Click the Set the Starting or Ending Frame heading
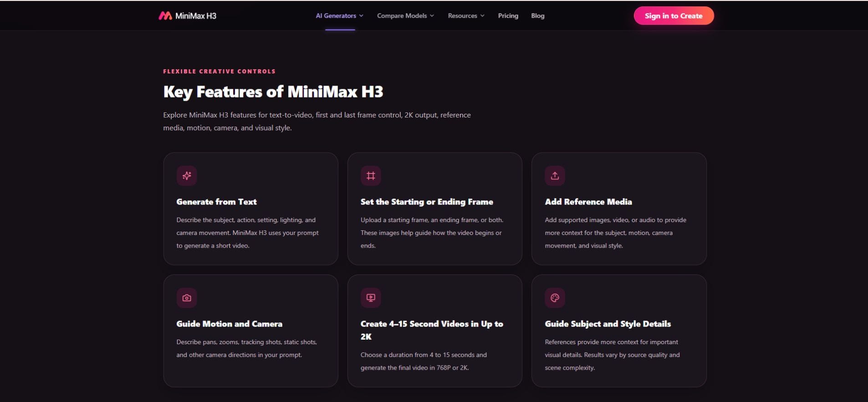868x402 pixels. click(x=427, y=202)
